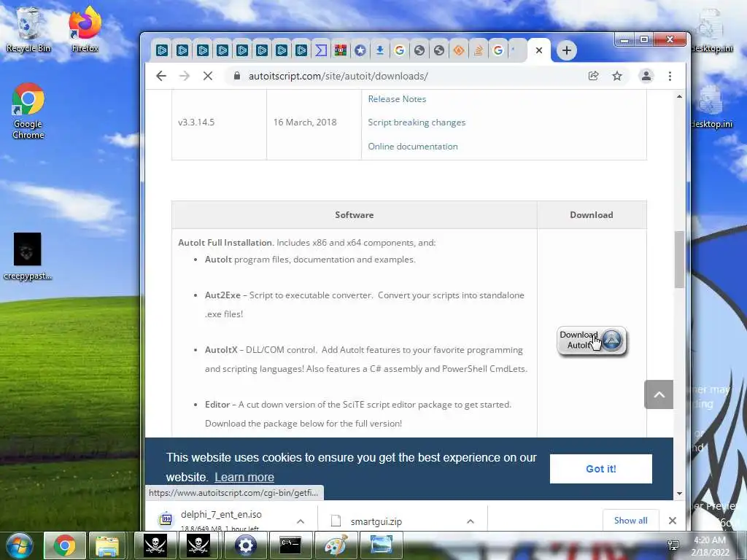Click the AutoIt Full Installation text

(225, 242)
